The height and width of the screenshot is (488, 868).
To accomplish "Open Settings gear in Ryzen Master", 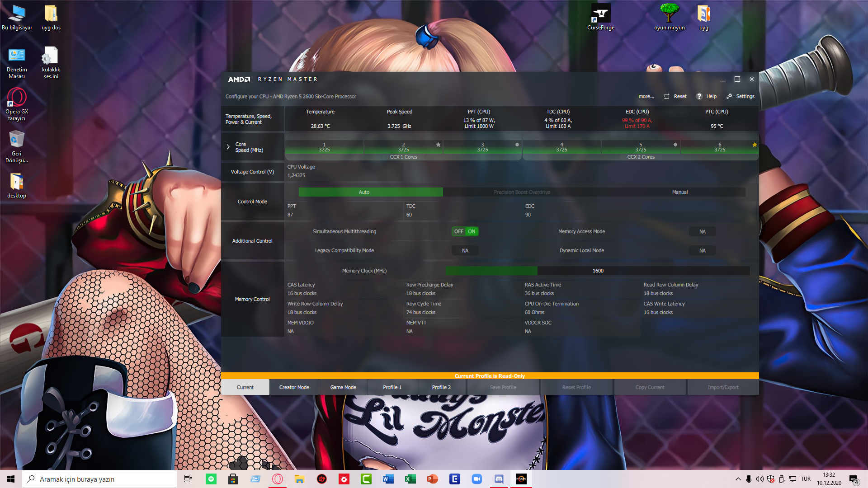I will (x=729, y=96).
